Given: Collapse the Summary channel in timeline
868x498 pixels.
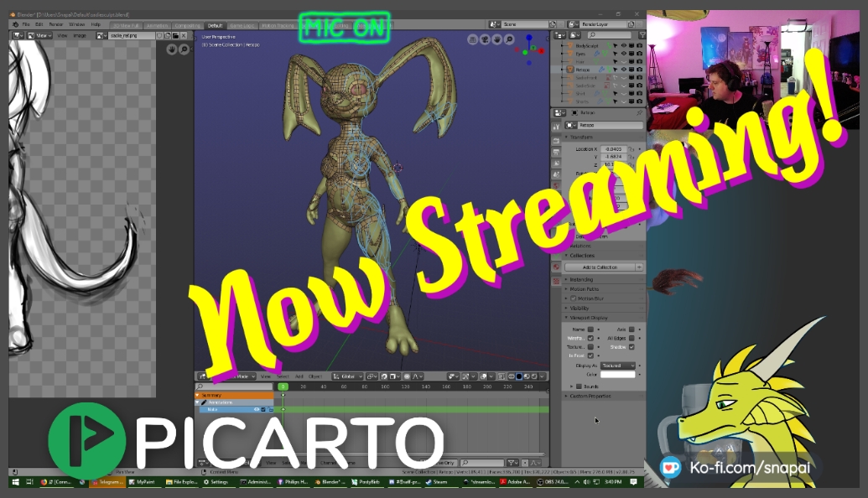Looking at the screenshot, I should 197,395.
